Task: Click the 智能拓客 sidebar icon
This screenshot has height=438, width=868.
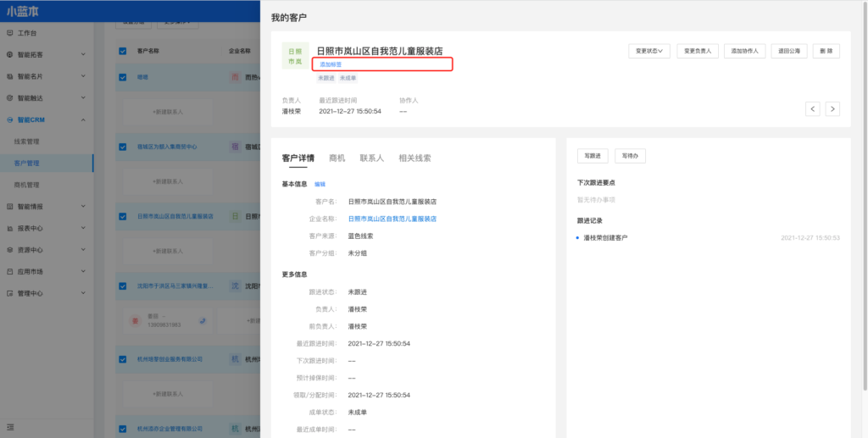Action: click(10, 55)
